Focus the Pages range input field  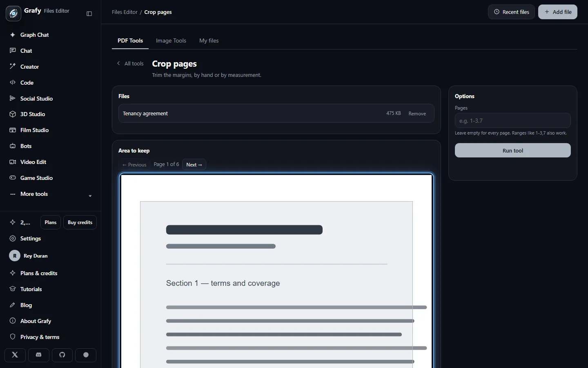[x=513, y=121]
